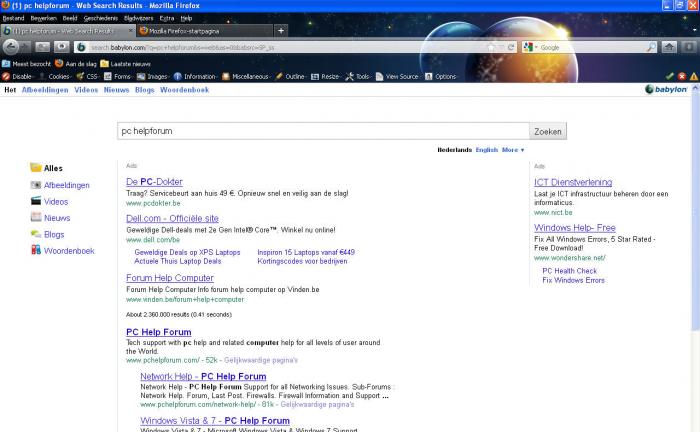Select Nieuws in top navigation links

click(x=117, y=90)
